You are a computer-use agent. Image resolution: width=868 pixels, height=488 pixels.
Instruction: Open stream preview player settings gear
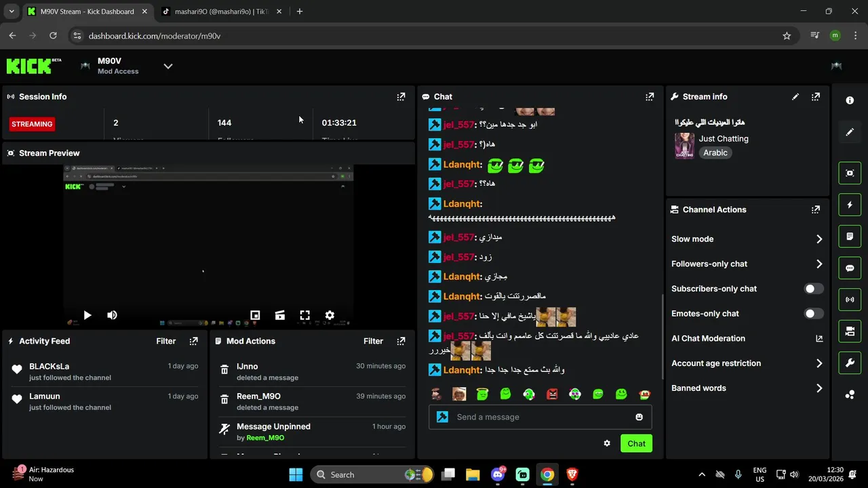point(330,315)
